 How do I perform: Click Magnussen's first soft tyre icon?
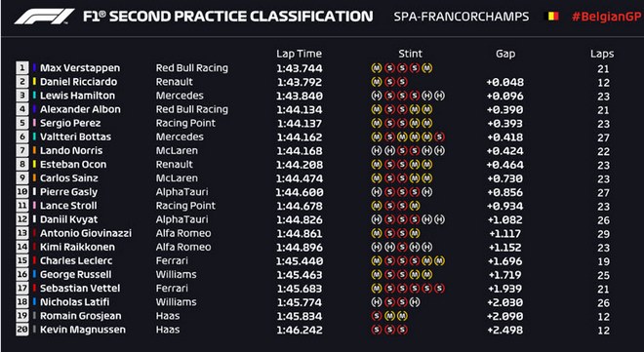(377, 330)
